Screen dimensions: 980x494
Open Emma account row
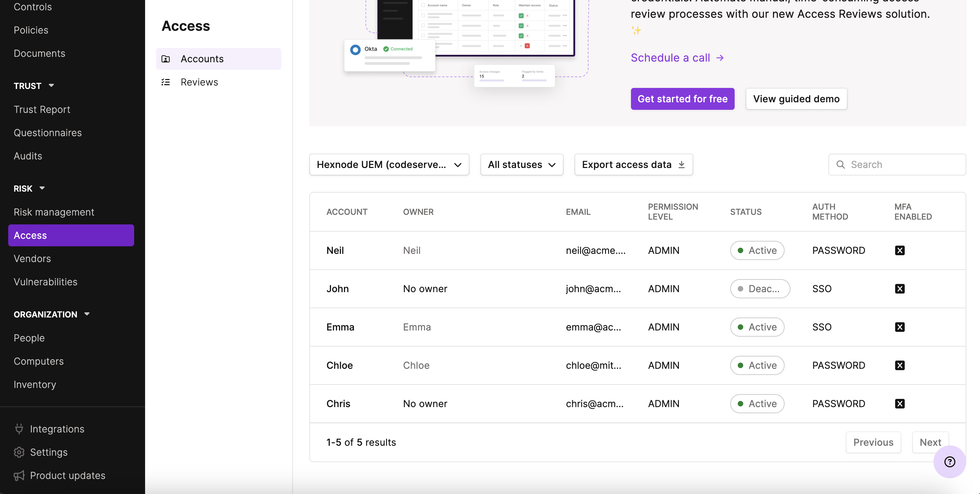coord(637,327)
